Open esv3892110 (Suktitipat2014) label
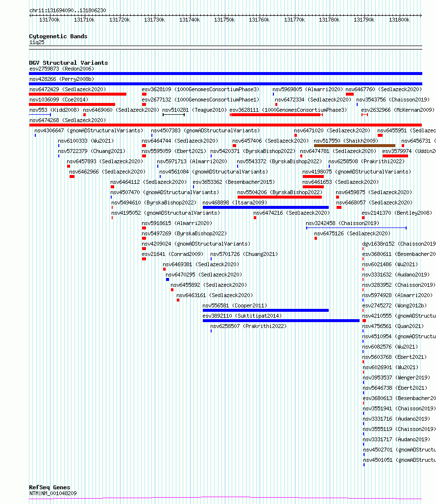The image size is (436, 504). point(242,316)
